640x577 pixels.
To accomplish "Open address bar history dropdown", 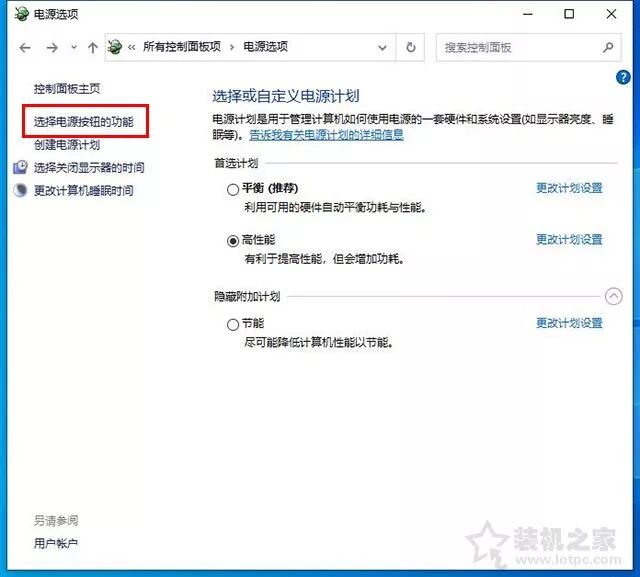I will [x=382, y=48].
